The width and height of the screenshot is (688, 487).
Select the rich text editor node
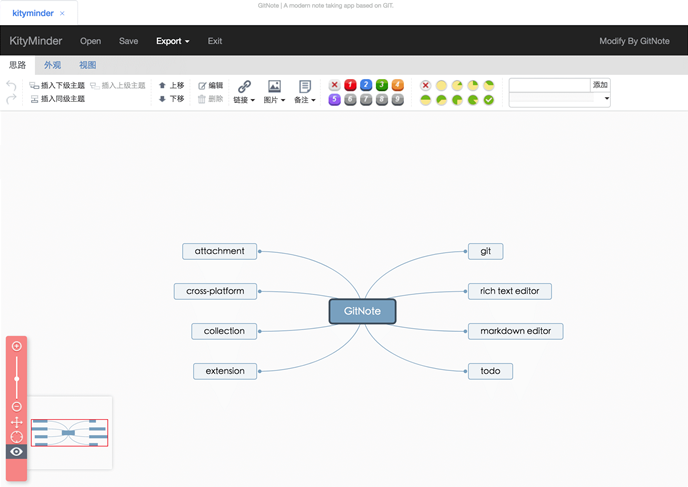509,291
